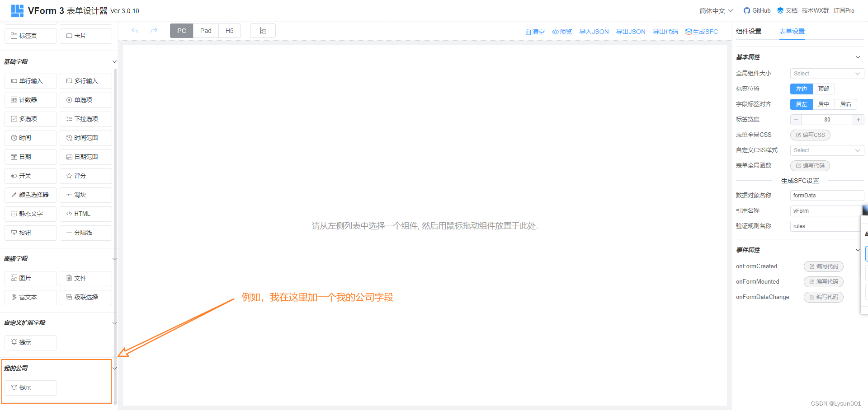Select the 颜色选择器 color picker widget

point(30,195)
